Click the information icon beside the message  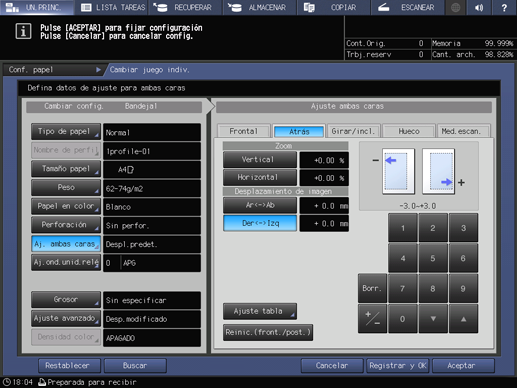[x=23, y=31]
